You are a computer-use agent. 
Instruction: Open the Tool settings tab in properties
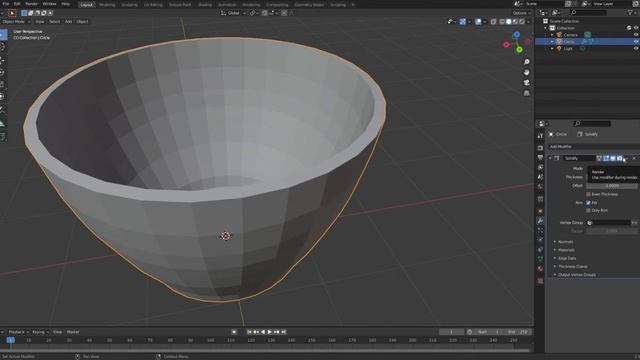tap(540, 136)
